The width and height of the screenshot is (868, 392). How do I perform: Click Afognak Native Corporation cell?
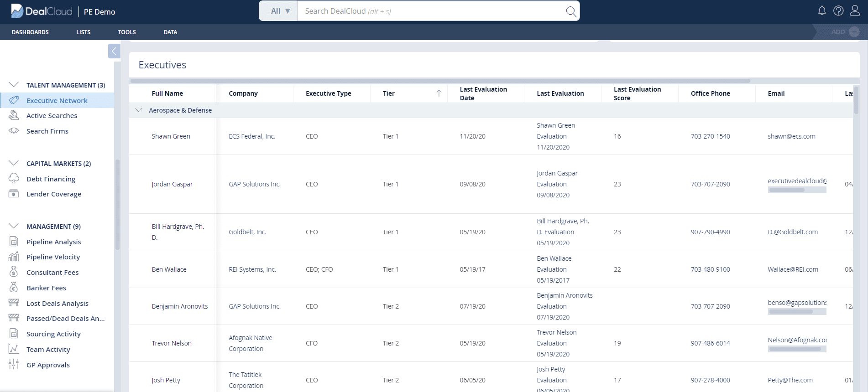click(251, 343)
